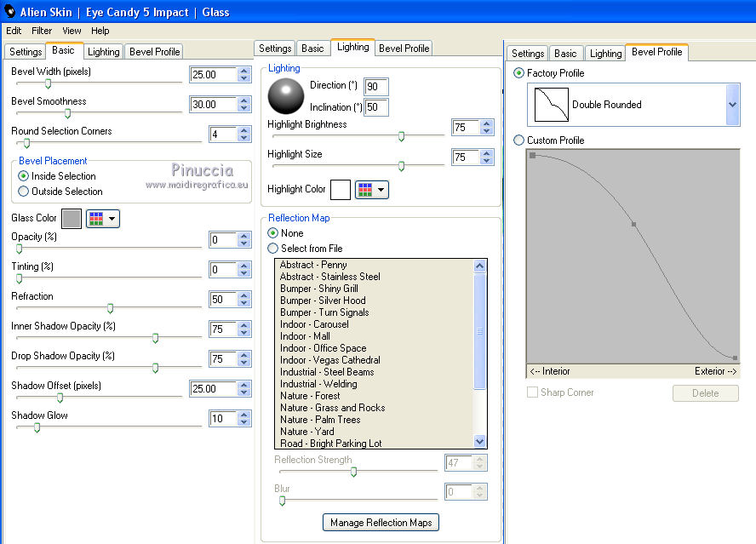This screenshot has height=544, width=756.
Task: Increase Highlight Brightness stepper value
Action: 486,123
